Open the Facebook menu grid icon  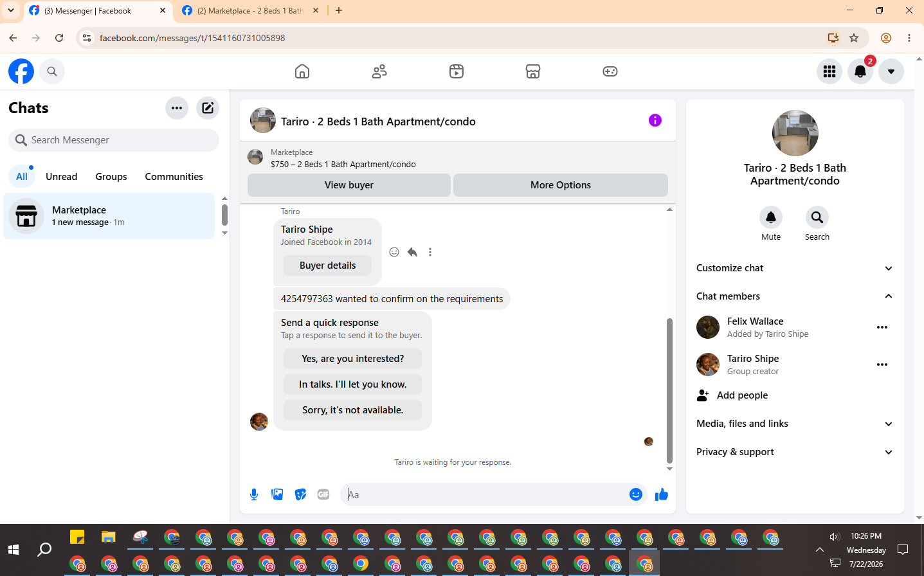click(829, 71)
